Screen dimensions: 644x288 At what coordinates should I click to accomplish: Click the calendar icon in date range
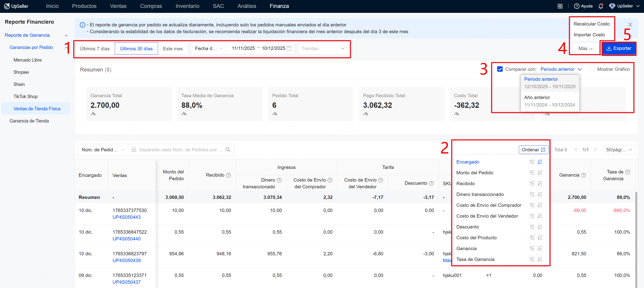(289, 48)
